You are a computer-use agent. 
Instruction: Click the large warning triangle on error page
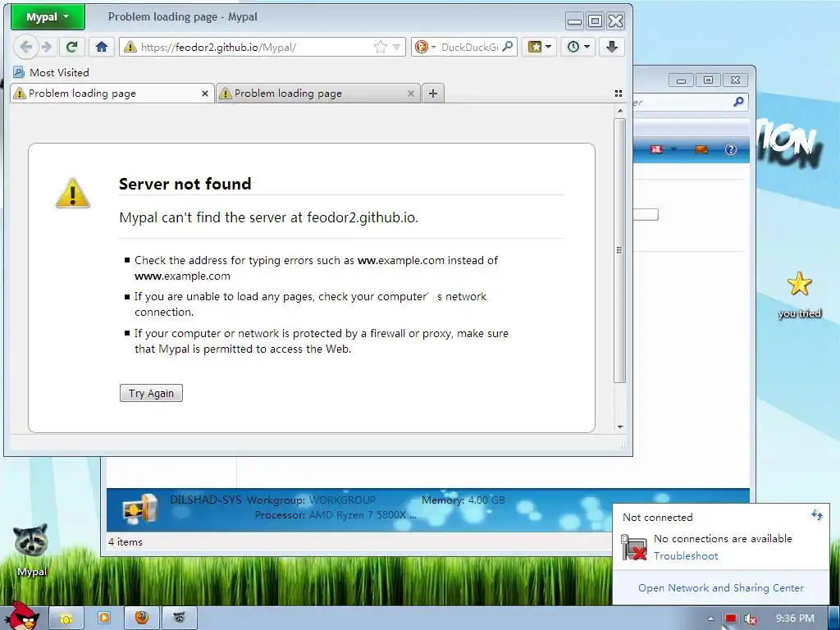[73, 193]
